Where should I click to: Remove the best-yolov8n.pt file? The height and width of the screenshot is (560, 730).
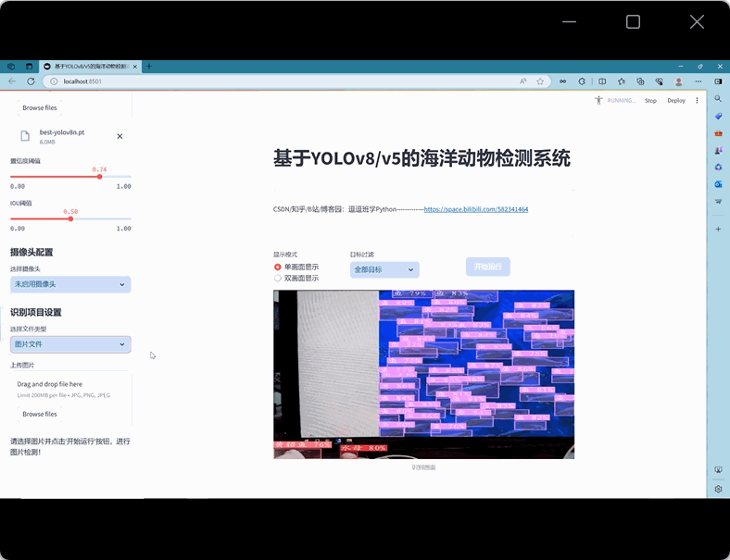tap(120, 136)
